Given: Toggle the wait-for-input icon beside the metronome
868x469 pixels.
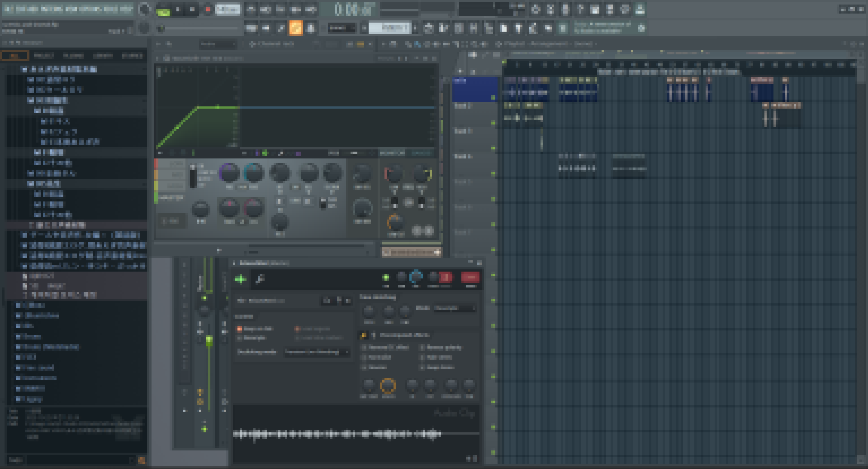Looking at the screenshot, I should [266, 9].
